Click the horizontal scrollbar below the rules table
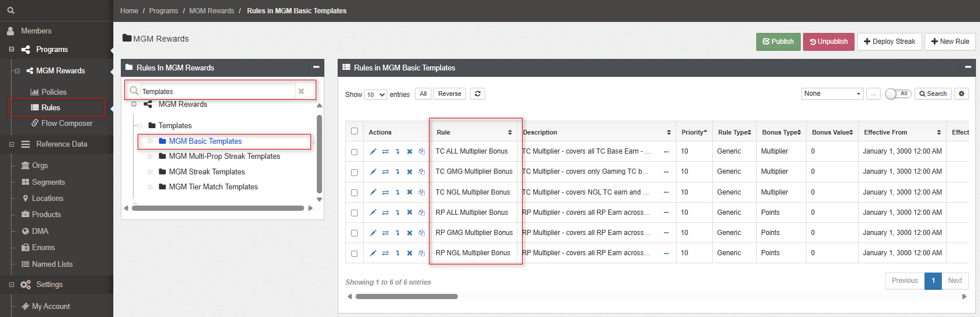 click(406, 297)
